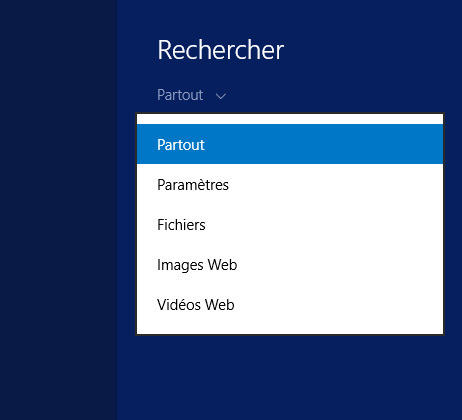Open the Partout search scope dropdown
Viewport: 462px width, 420px height.
coord(192,95)
